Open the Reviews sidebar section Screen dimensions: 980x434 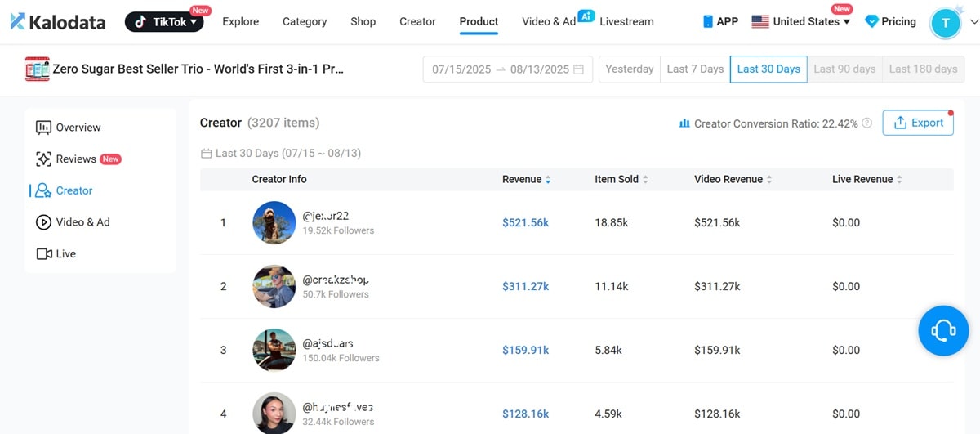[x=77, y=159]
